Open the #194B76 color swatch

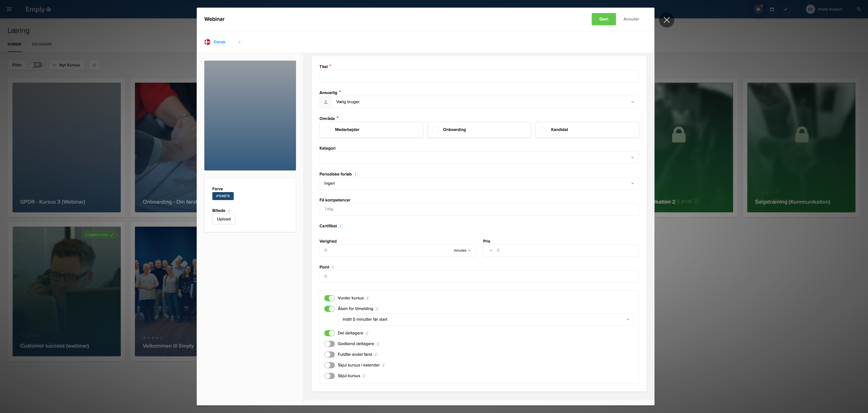click(x=223, y=196)
